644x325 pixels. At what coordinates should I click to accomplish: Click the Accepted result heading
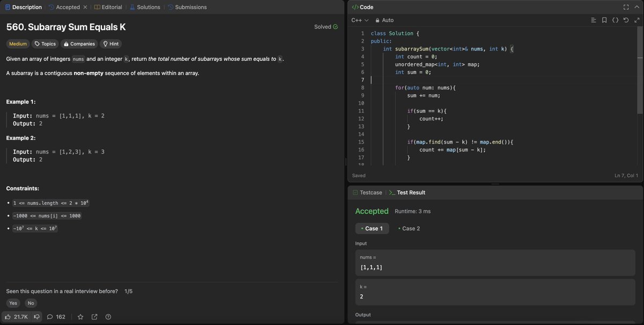pyautogui.click(x=372, y=211)
